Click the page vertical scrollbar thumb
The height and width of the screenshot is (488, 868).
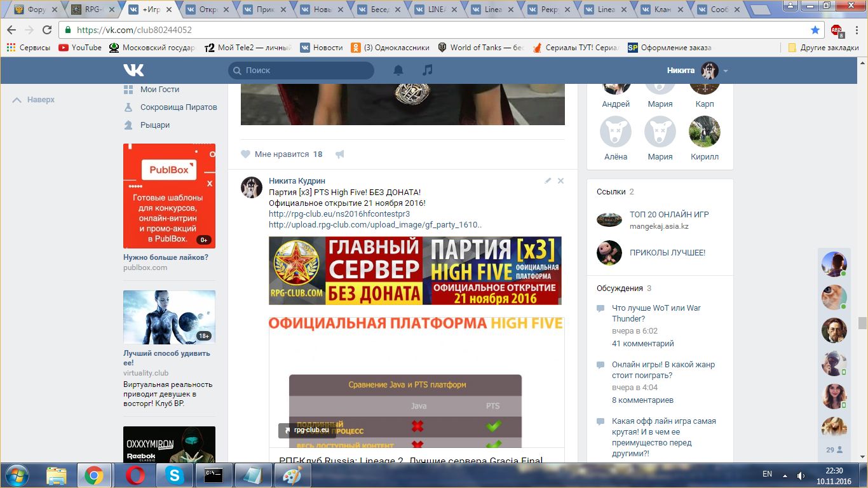point(862,323)
